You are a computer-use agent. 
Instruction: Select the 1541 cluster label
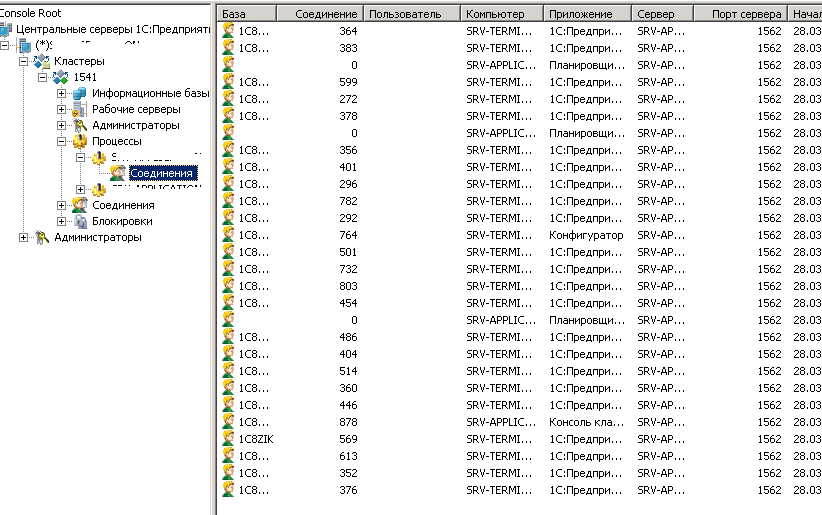85,78
